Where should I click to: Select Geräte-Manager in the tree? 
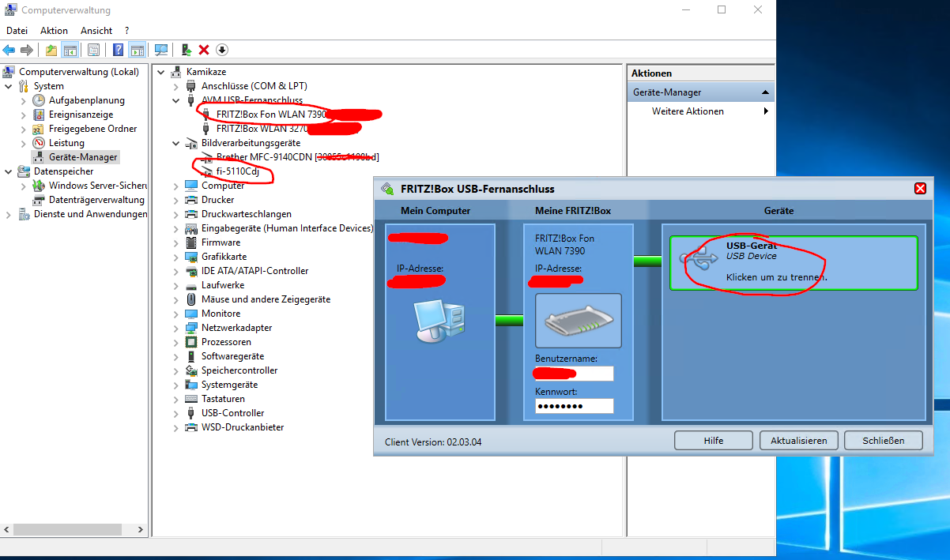(82, 157)
